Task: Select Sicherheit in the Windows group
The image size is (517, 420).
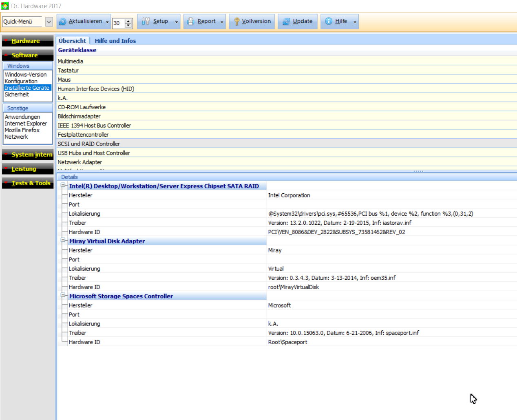Action: pos(17,94)
